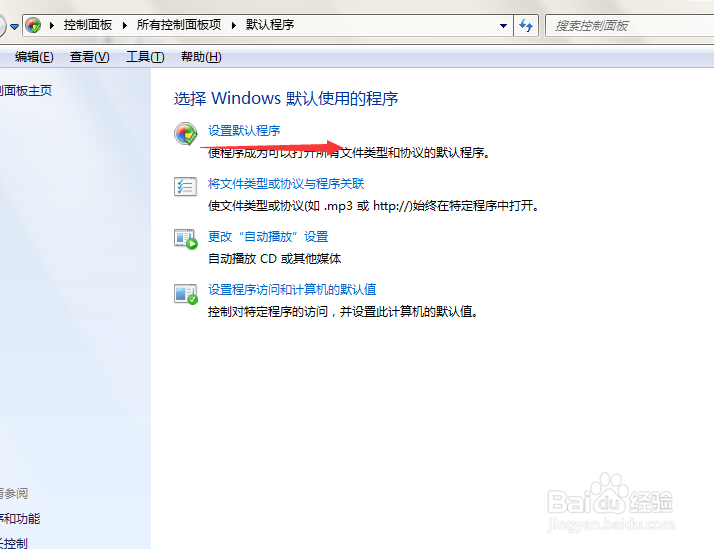
Task: Click the 所有控制面板项 breadcrumb
Action: click(x=179, y=25)
